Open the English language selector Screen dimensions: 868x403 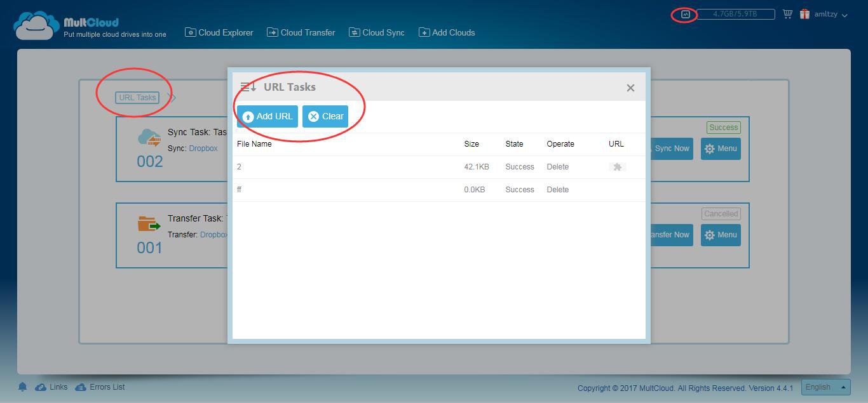point(825,387)
